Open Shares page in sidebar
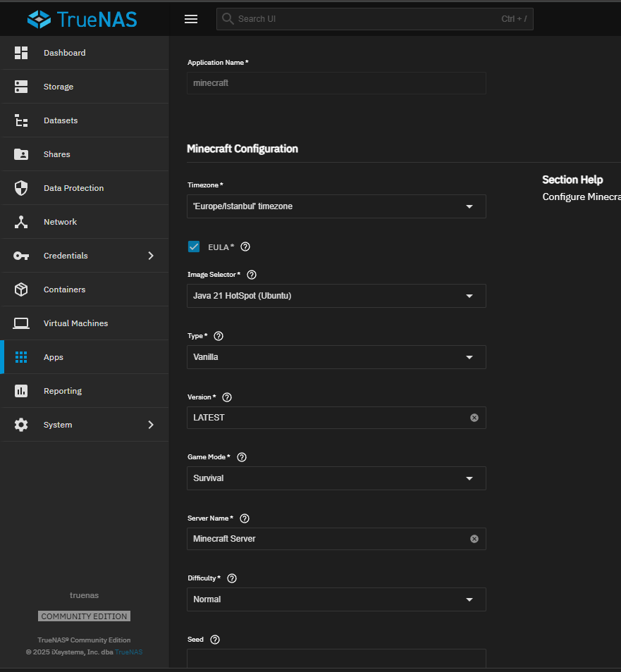Viewport: 621px width, 672px height. pos(85,154)
